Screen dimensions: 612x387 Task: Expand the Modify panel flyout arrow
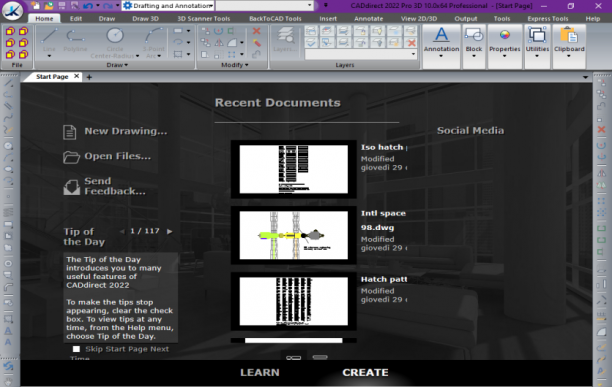pyautogui.click(x=246, y=65)
